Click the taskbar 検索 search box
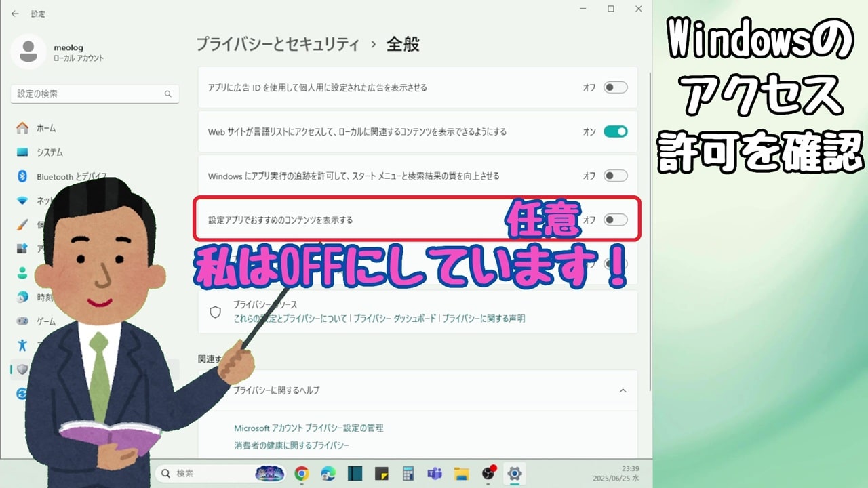This screenshot has height=488, width=868. (x=220, y=473)
